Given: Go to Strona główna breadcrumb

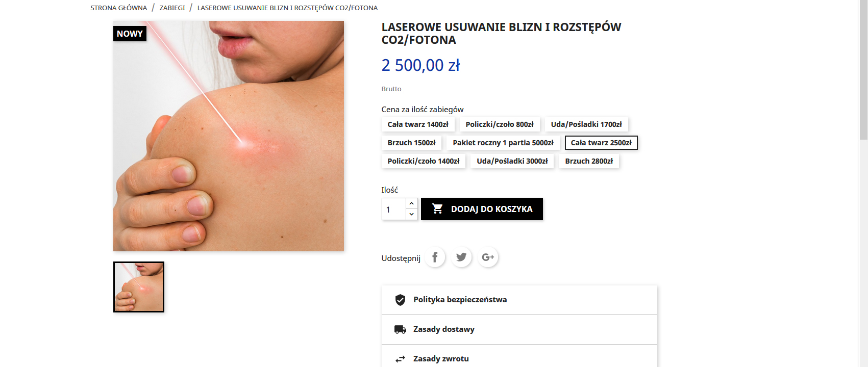Looking at the screenshot, I should click(x=118, y=8).
